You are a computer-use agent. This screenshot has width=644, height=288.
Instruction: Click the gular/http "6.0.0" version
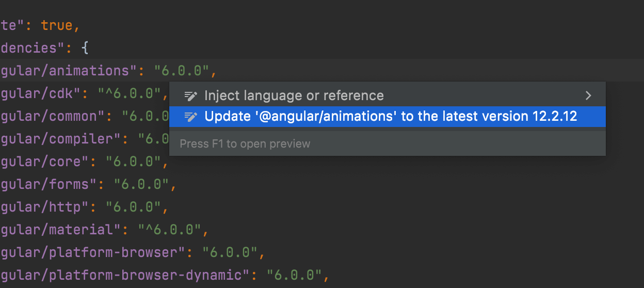point(134,207)
